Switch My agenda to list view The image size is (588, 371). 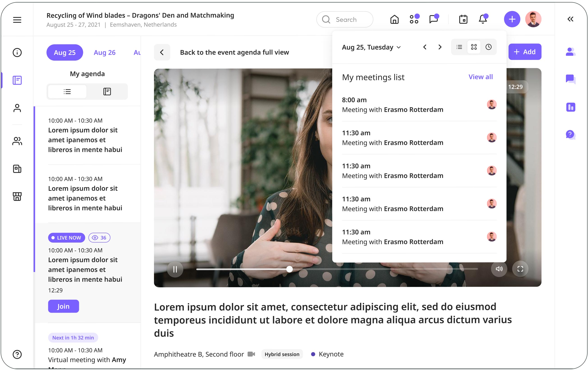(67, 92)
